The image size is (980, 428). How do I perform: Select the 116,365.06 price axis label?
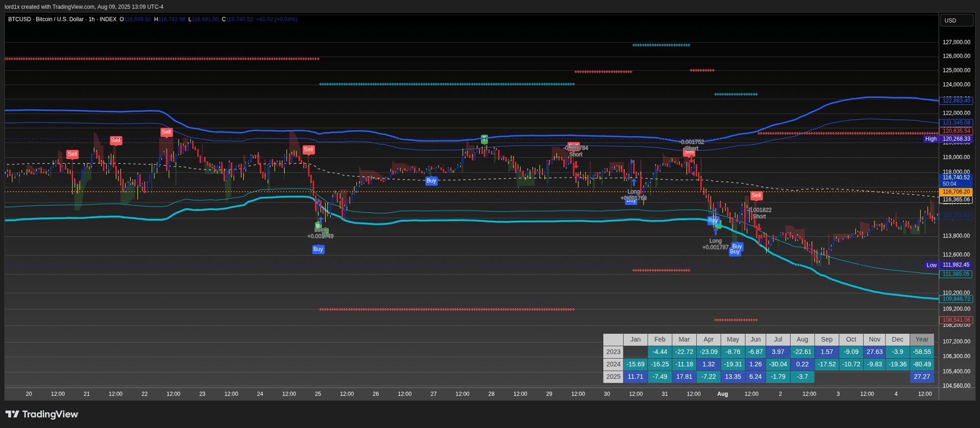coord(956,200)
